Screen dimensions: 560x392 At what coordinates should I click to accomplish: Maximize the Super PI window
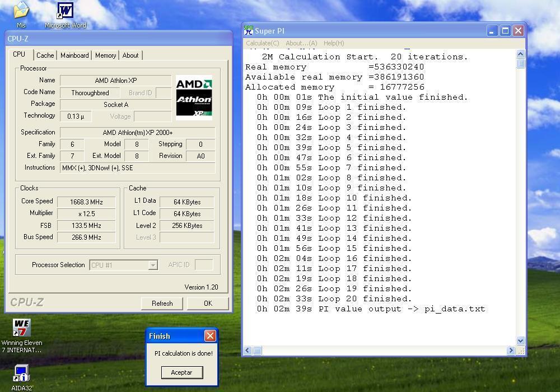point(505,31)
